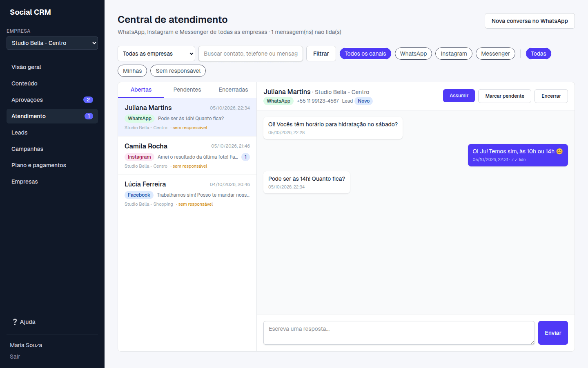The height and width of the screenshot is (368, 588).
Task: Click the Enviar button
Action: pos(553,333)
